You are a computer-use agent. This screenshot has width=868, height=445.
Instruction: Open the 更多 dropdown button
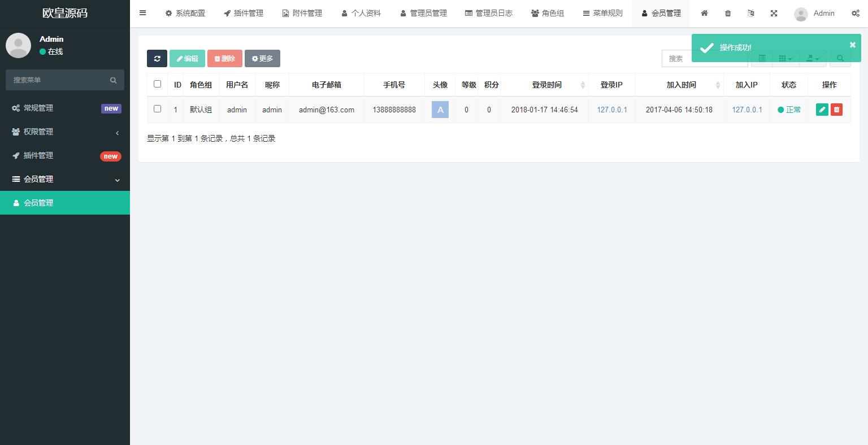click(262, 59)
